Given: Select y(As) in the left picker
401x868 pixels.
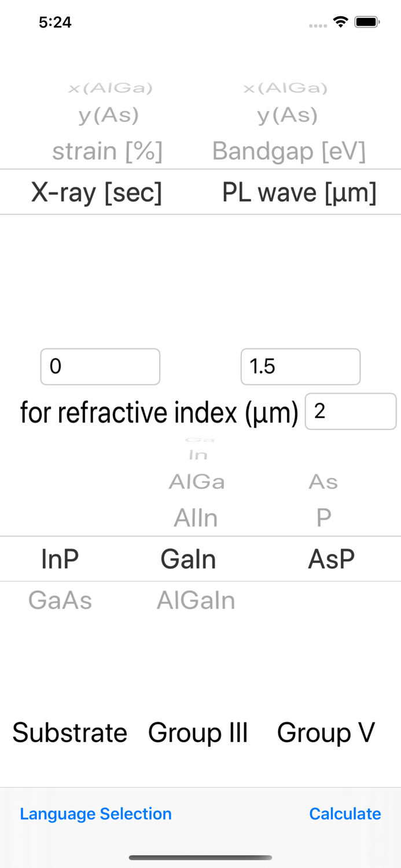Looking at the screenshot, I should click(109, 116).
